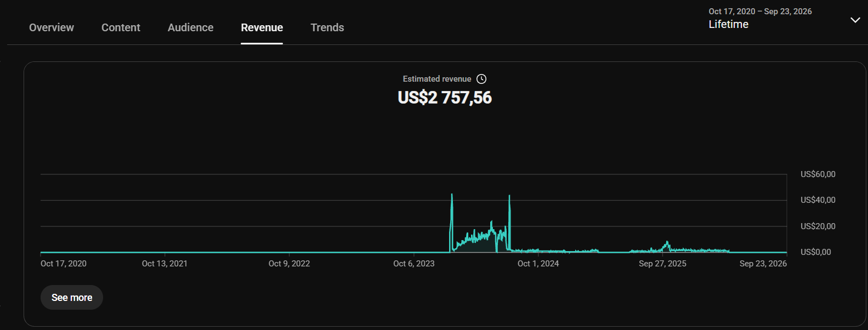Open the Lifetime period selector

[728, 24]
